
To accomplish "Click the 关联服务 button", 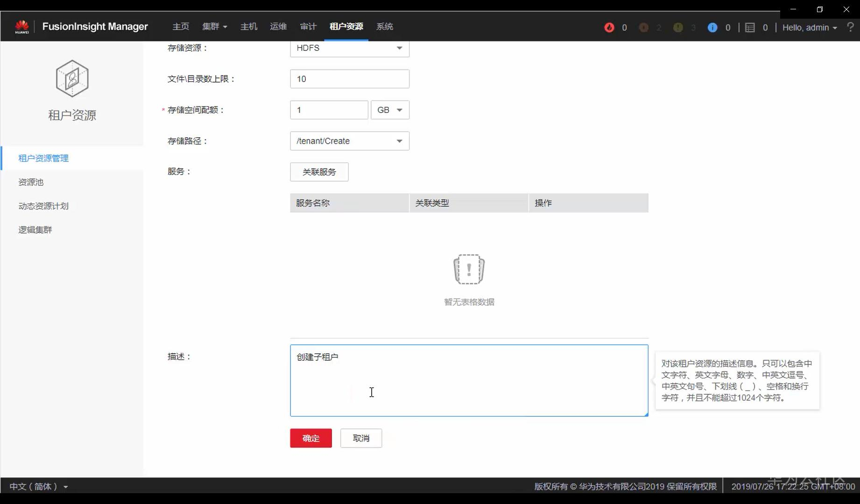I will 319,172.
